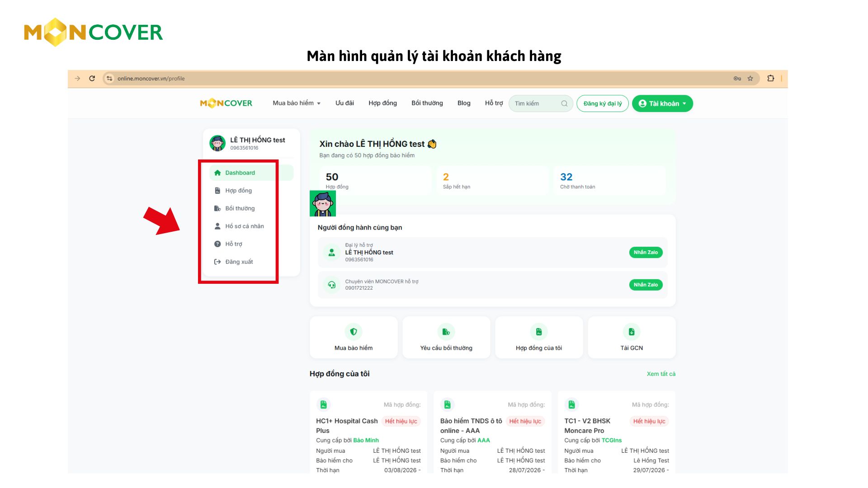This screenshot has width=868, height=488.
Task: Click the Hồ sơ cá nhân person icon
Action: (217, 226)
